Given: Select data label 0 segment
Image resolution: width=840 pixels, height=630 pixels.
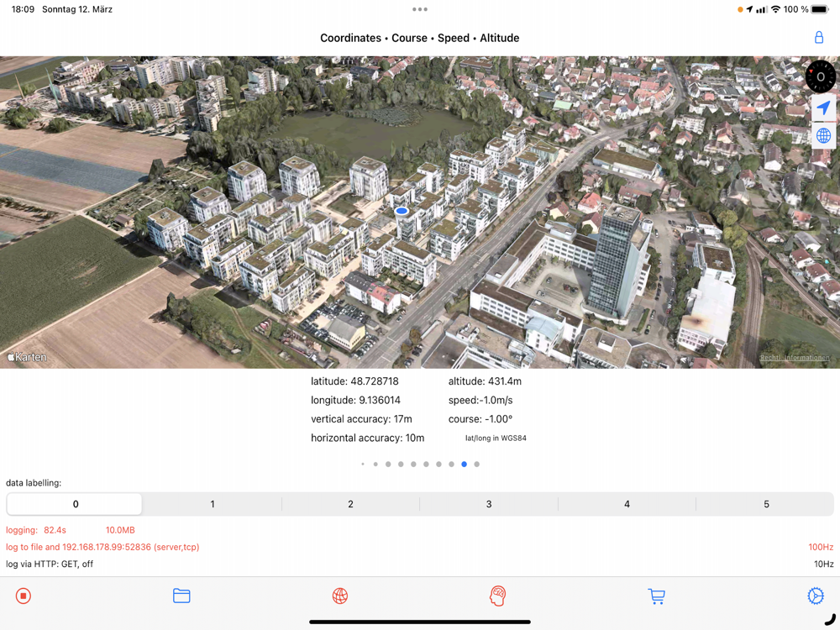Looking at the screenshot, I should coord(75,504).
